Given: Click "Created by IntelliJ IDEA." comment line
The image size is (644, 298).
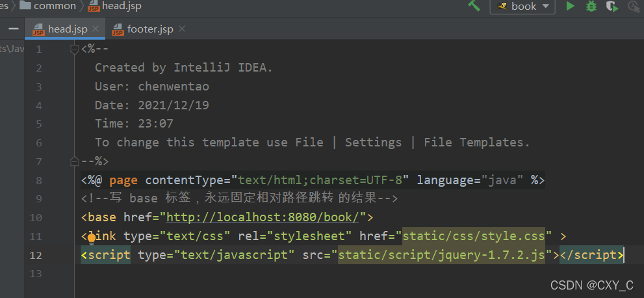Looking at the screenshot, I should tap(184, 68).
